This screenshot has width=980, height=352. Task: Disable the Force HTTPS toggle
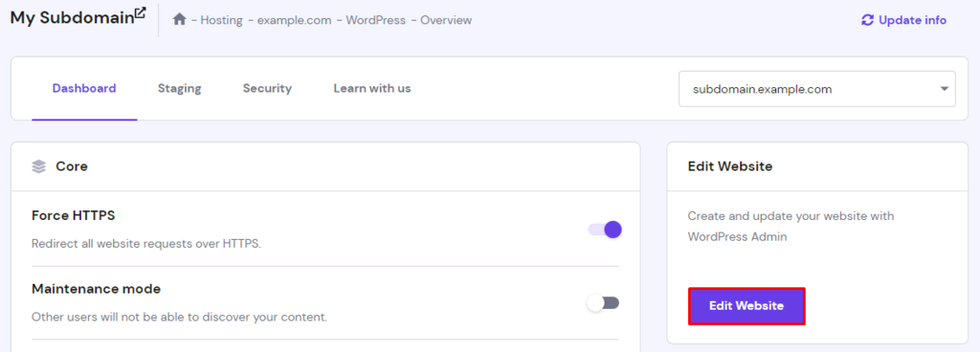coord(605,230)
